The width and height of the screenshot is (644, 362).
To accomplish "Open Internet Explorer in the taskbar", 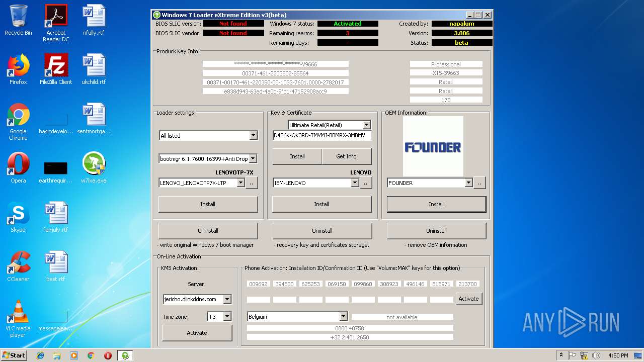I will click(40, 355).
